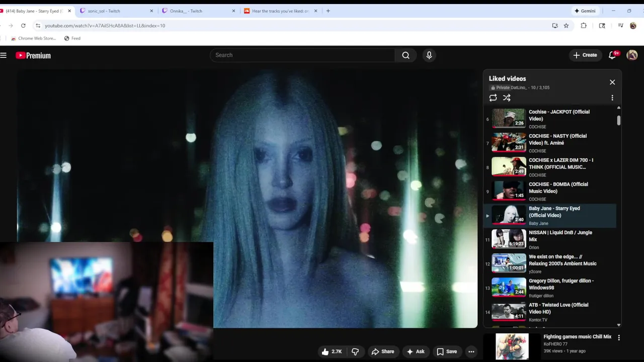Go to YouTube Premium home logo

click(x=33, y=55)
